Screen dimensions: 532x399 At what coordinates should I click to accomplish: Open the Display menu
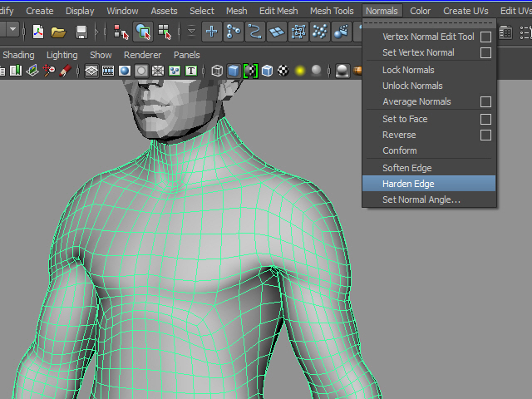click(80, 11)
